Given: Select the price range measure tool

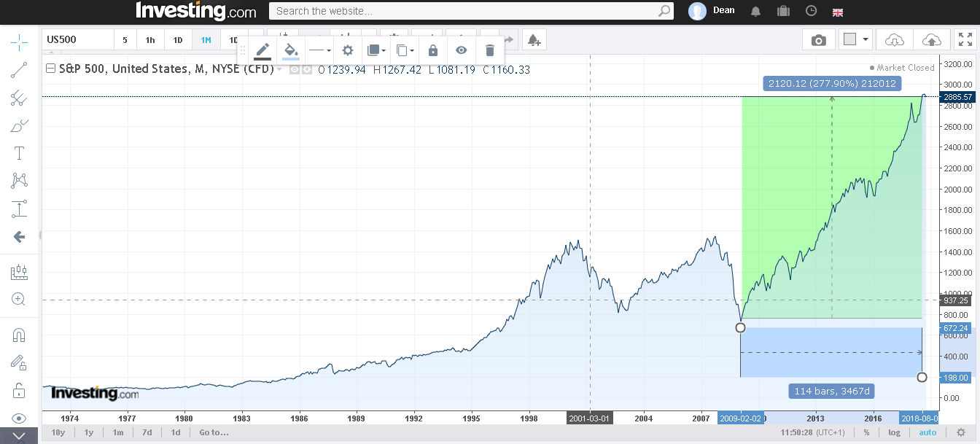Looking at the screenshot, I should 19,209.
